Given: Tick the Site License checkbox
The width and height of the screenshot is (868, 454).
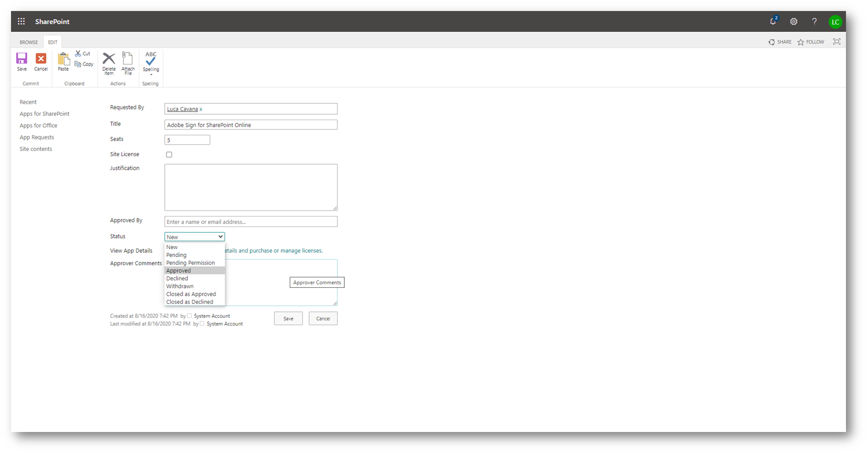Looking at the screenshot, I should pyautogui.click(x=169, y=155).
